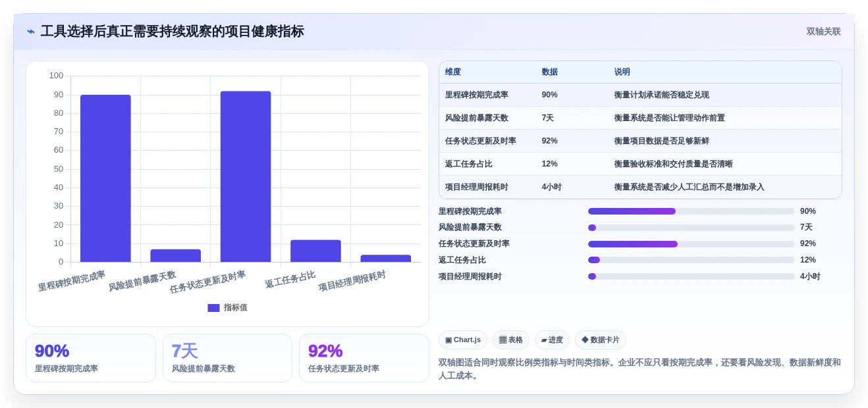Click table cell 任务状态更新及时率
This screenshot has width=868, height=408.
481,141
